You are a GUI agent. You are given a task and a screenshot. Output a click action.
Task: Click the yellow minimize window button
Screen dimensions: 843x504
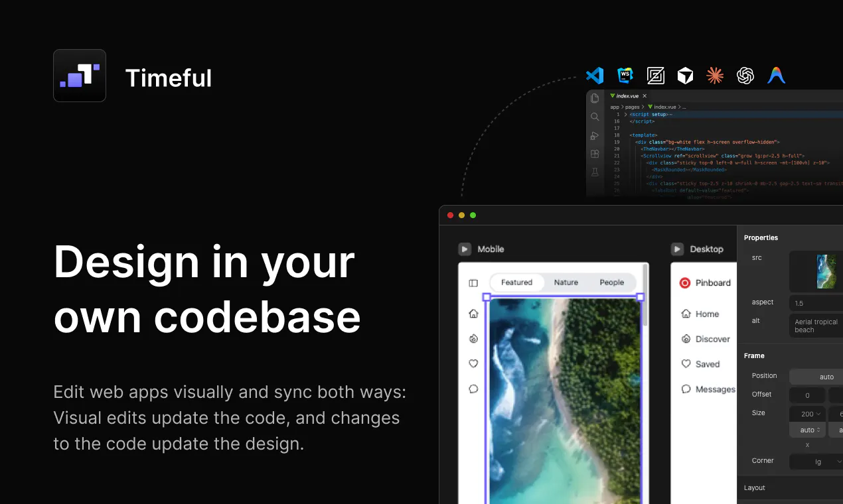click(462, 216)
